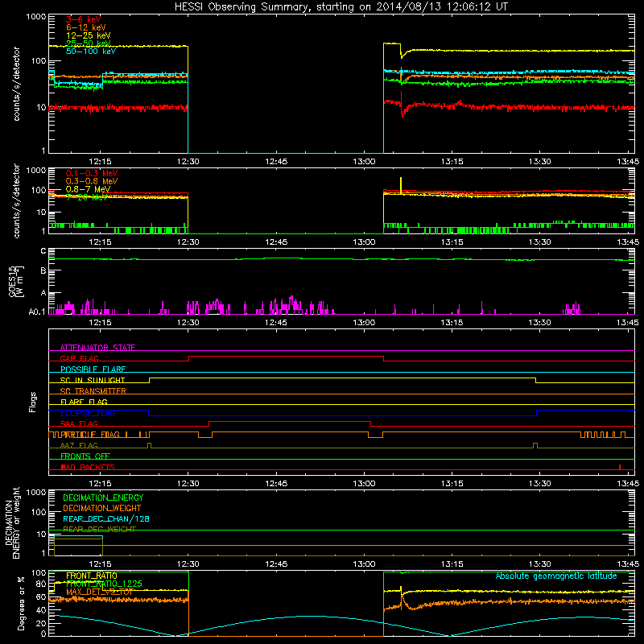644x644 pixels.
Task: Click 12:15 tick under top panel
Action: click(x=100, y=162)
